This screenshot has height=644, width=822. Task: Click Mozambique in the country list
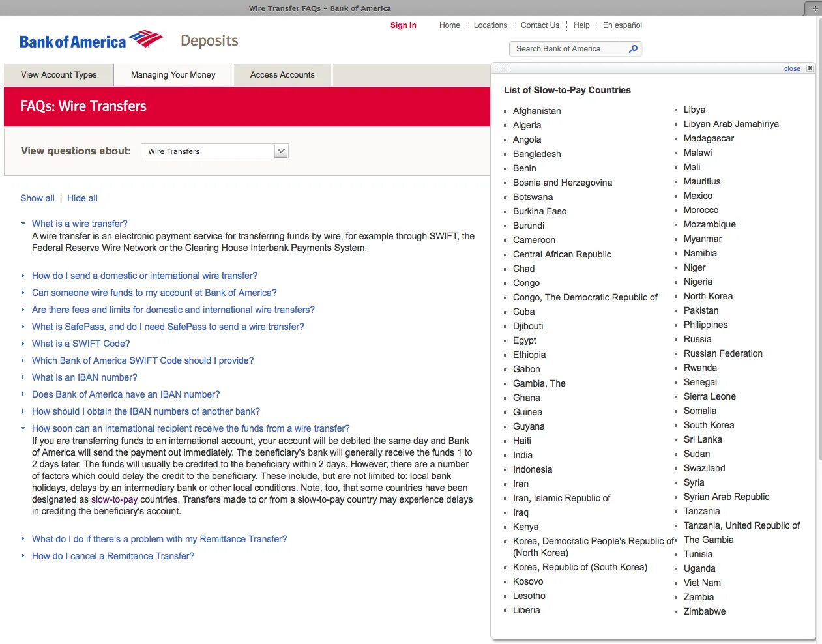pos(710,224)
